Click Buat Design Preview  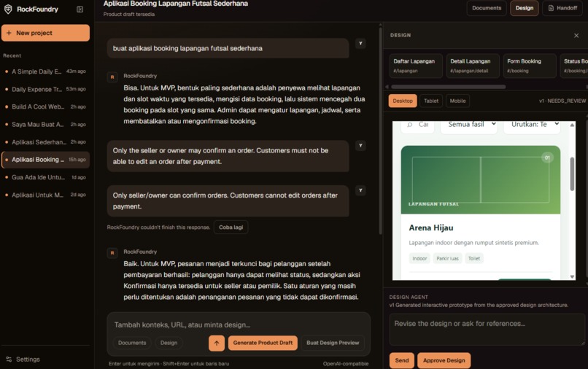(x=333, y=343)
